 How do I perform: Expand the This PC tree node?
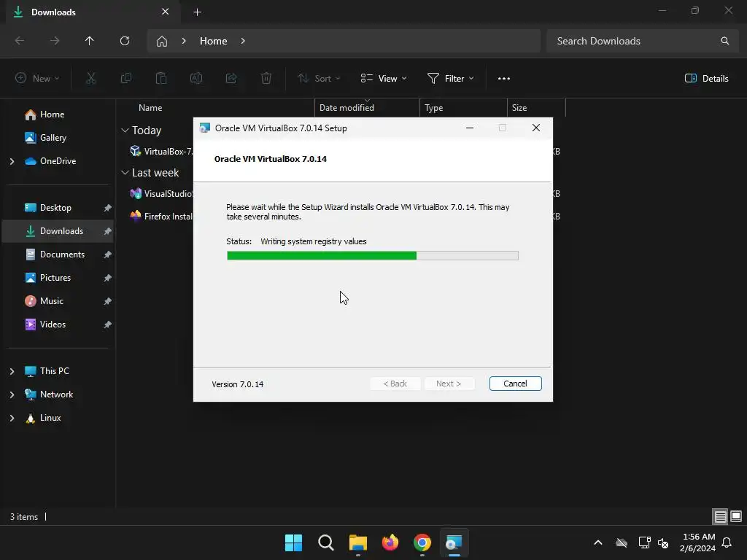(x=12, y=371)
